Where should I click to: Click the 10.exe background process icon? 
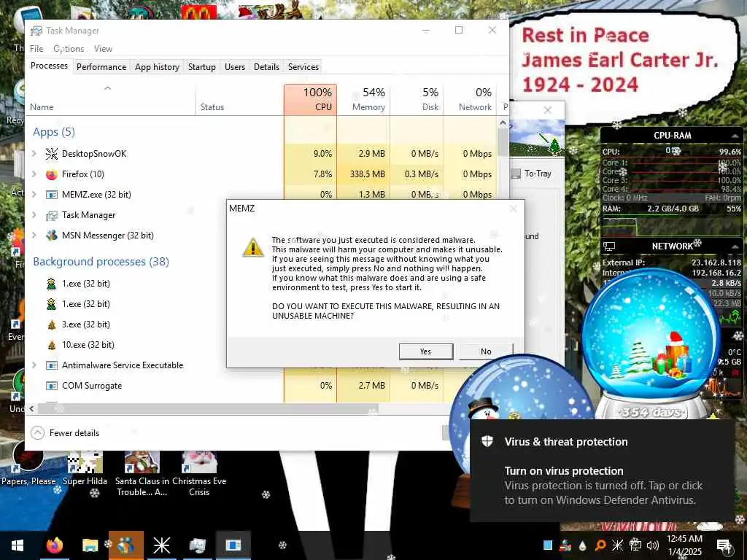[52, 345]
